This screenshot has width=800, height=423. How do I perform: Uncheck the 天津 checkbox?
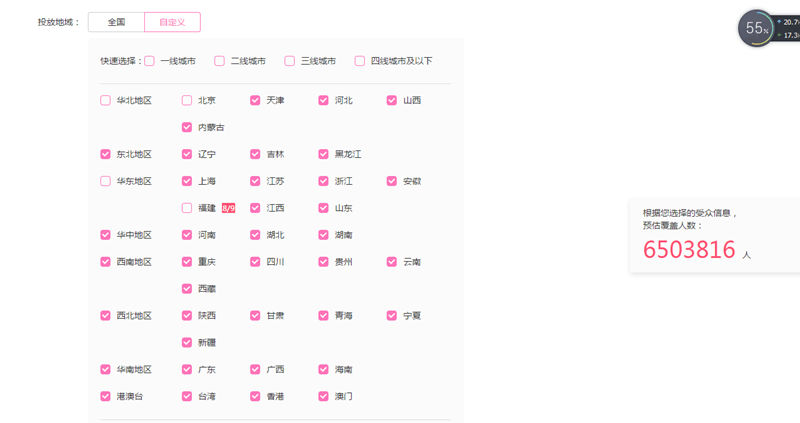[x=255, y=101]
